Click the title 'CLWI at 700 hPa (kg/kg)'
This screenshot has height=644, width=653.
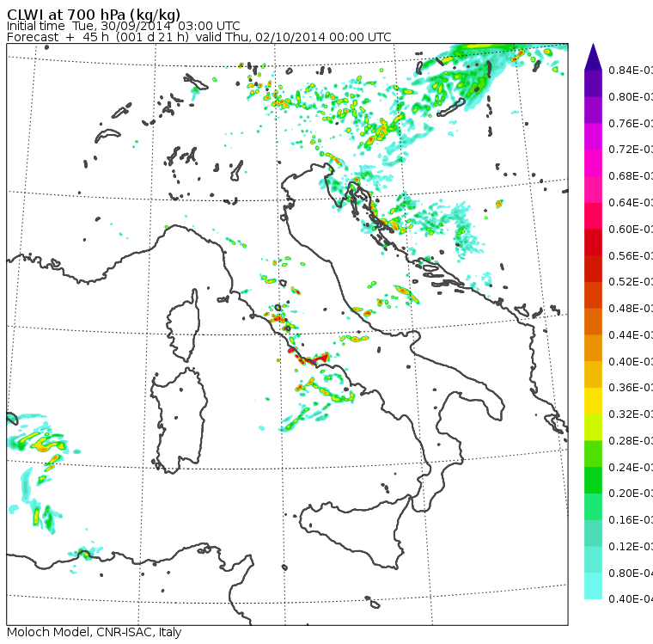coord(94,15)
